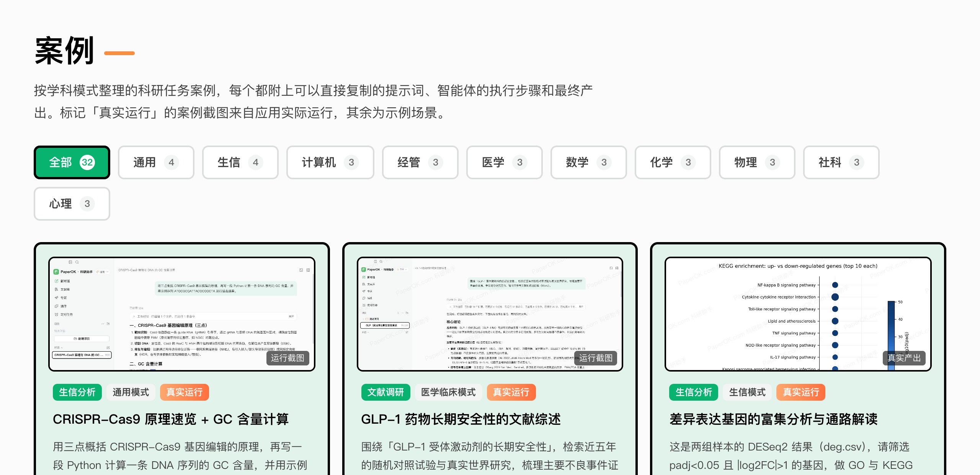Click the 运行截图 label on the GLP-1 thumbnail
The image size is (980, 475).
(x=596, y=358)
